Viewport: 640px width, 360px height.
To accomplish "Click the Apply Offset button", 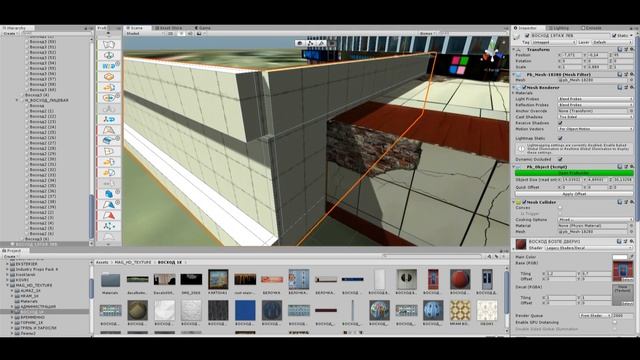I will tap(573, 194).
